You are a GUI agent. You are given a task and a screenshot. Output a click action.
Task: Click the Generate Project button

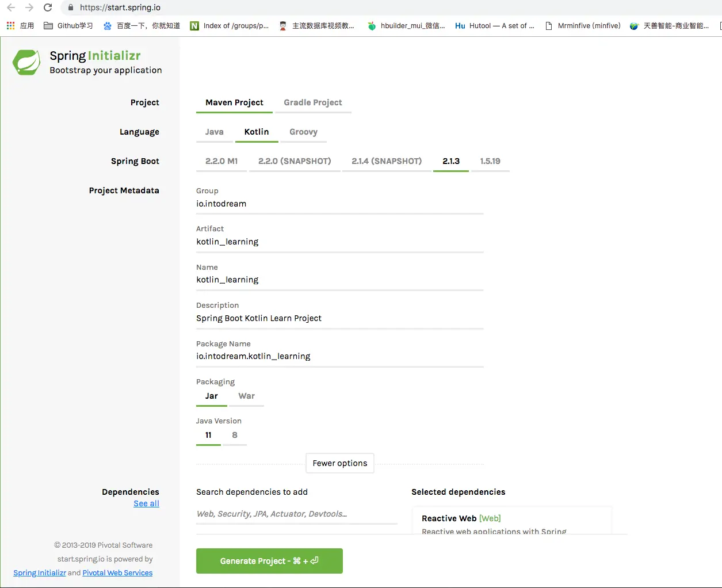pos(269,561)
